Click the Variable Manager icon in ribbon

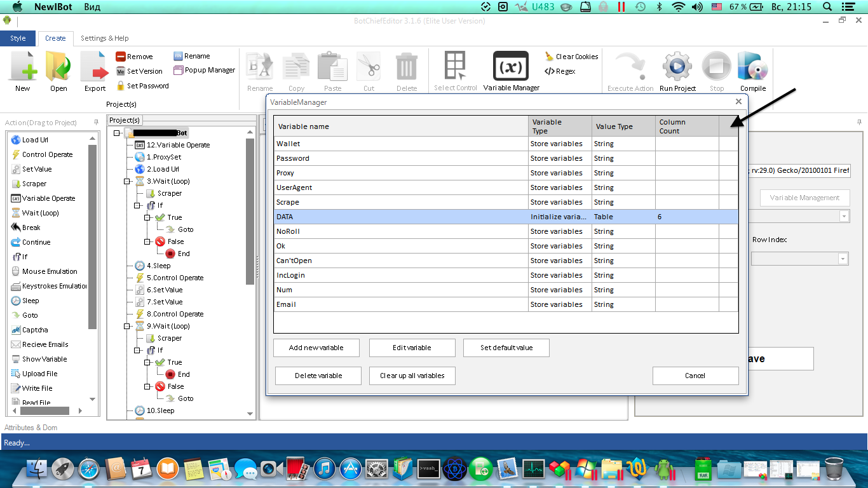pos(511,66)
